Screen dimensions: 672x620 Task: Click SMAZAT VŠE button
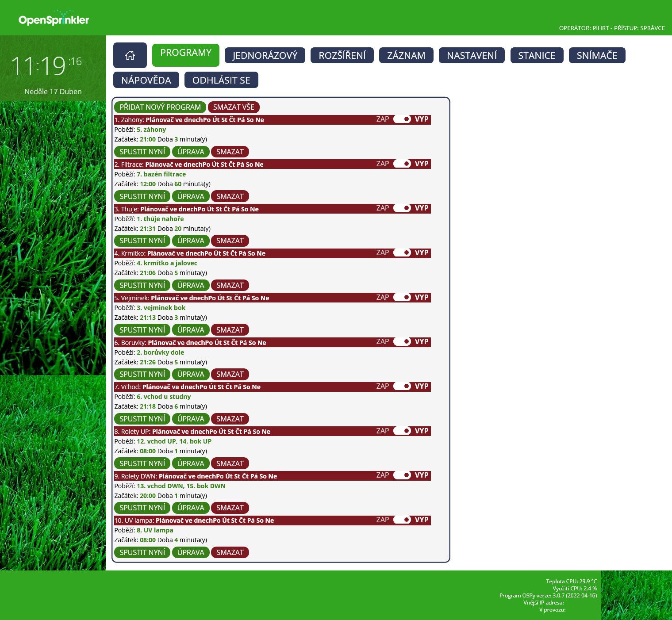coord(234,107)
